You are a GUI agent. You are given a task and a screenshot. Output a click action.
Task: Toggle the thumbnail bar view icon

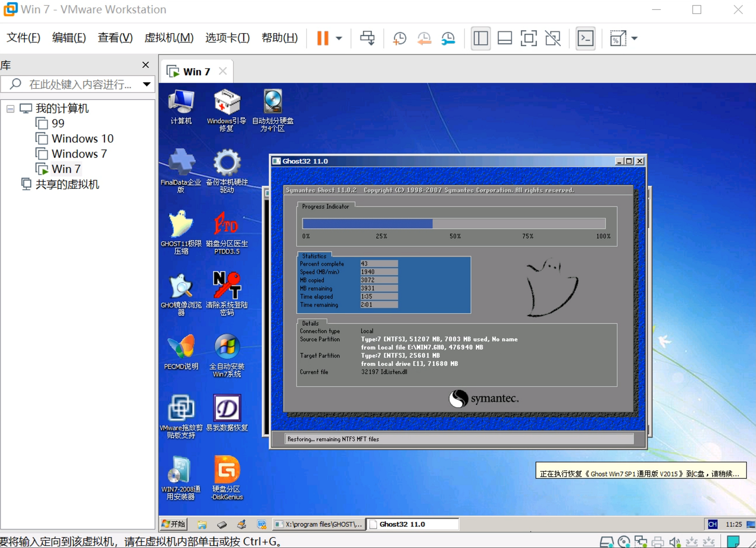(x=505, y=38)
